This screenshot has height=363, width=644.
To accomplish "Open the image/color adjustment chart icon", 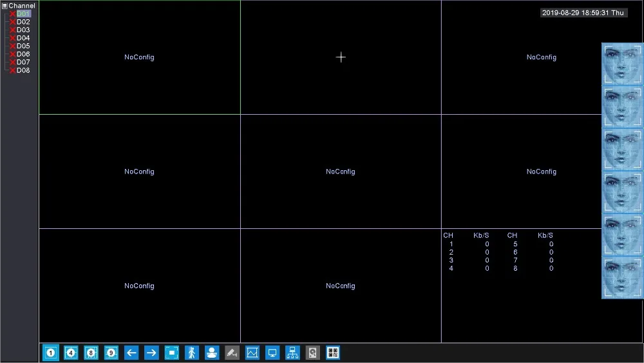I will (x=252, y=353).
